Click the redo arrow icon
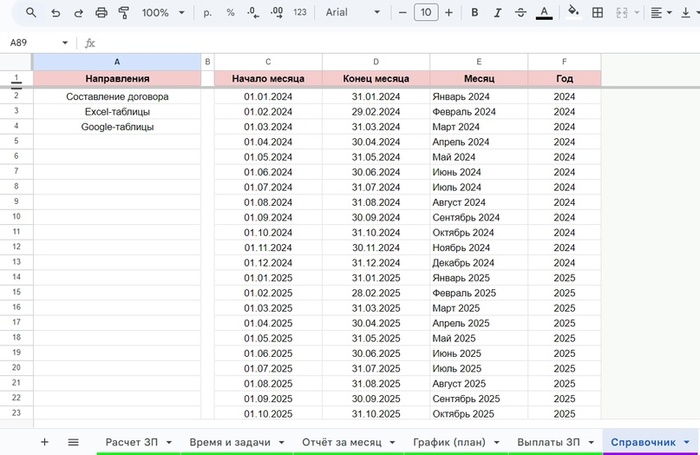This screenshot has width=700, height=455. [x=78, y=13]
